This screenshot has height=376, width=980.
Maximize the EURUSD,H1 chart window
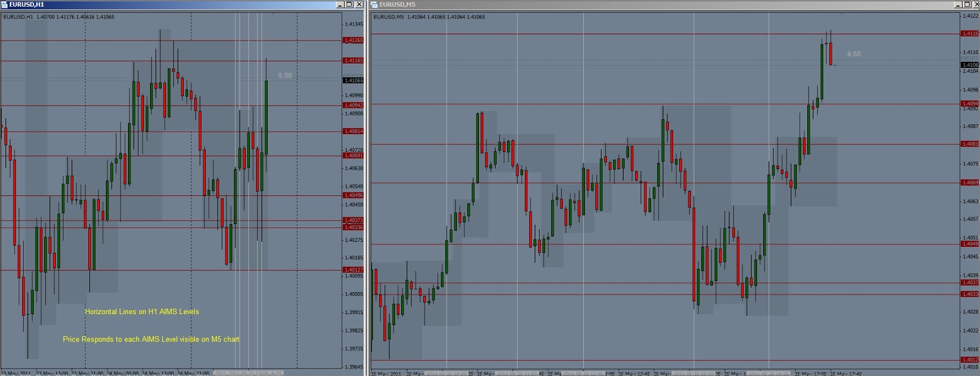click(350, 4)
